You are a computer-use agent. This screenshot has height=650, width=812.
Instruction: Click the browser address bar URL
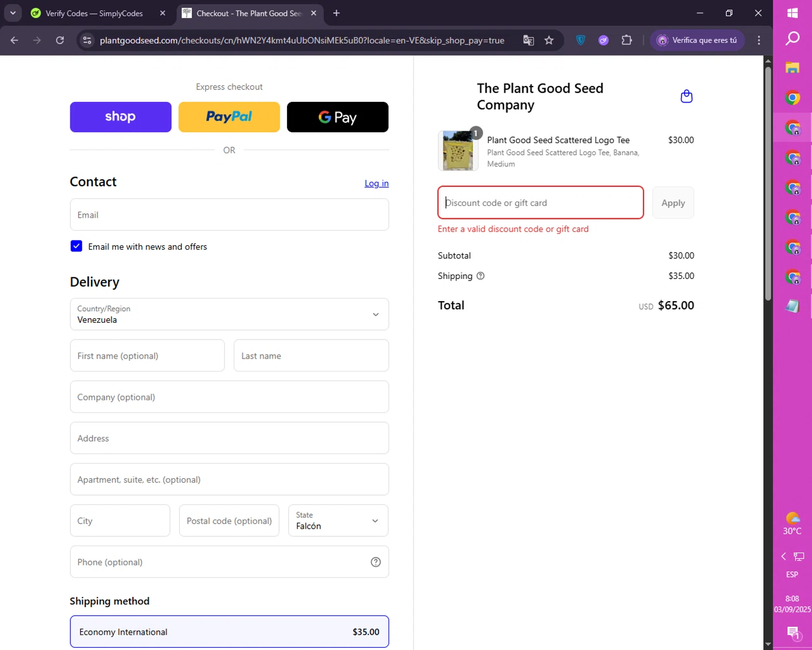(x=302, y=40)
